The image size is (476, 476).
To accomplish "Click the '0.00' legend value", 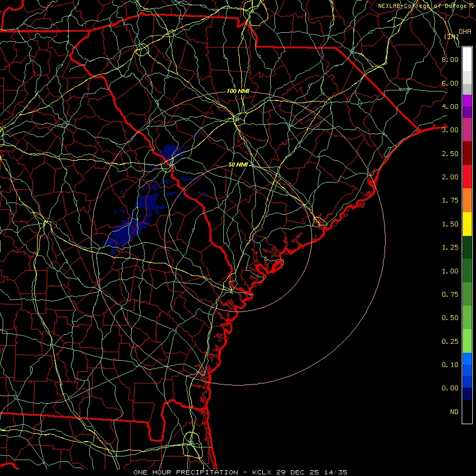I will pos(450,388).
